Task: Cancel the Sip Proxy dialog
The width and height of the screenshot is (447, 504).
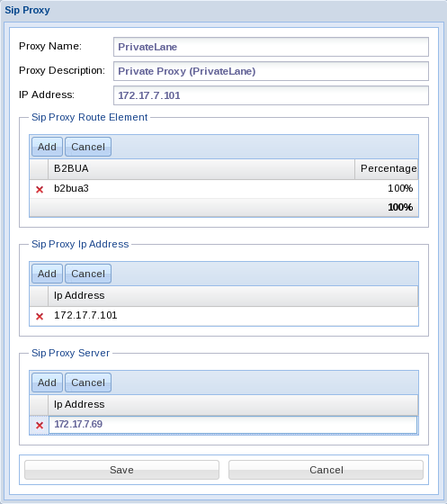Action: [326, 470]
